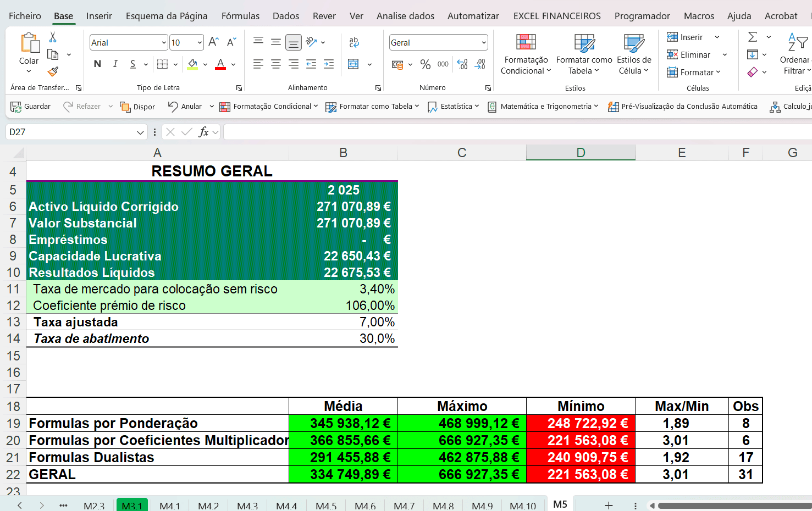The image size is (812, 511).
Task: Expand the Name Box dropdown
Action: pos(141,132)
